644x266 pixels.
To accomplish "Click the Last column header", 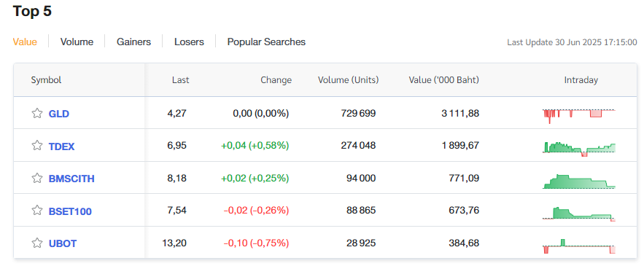I will 181,80.
